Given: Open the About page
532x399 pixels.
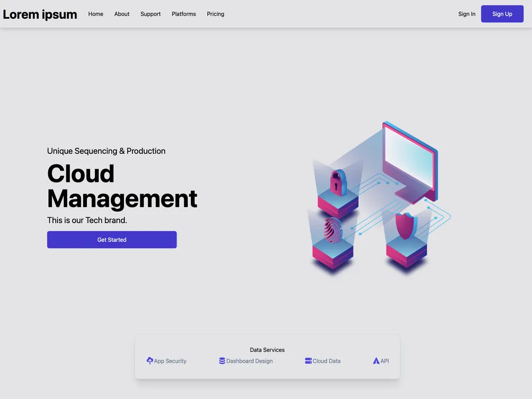Looking at the screenshot, I should 122,14.
